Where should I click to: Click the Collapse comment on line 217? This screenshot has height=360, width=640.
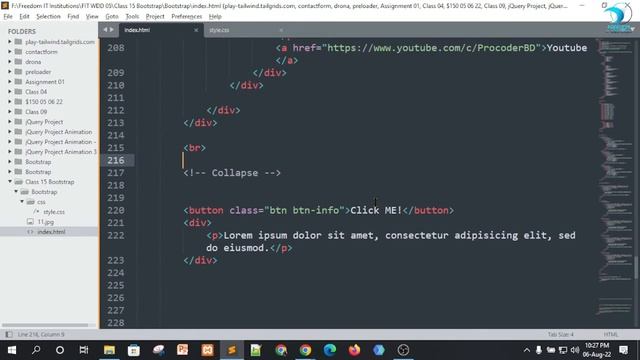[232, 173]
